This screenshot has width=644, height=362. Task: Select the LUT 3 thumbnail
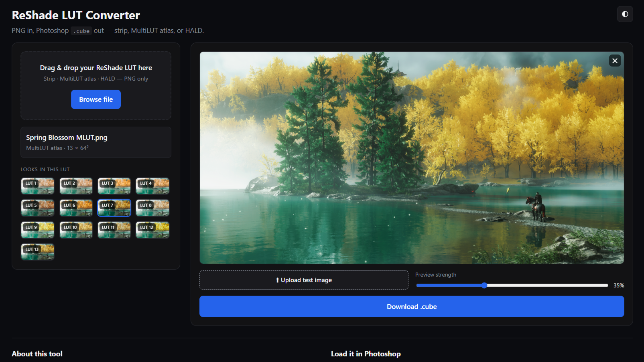click(114, 186)
